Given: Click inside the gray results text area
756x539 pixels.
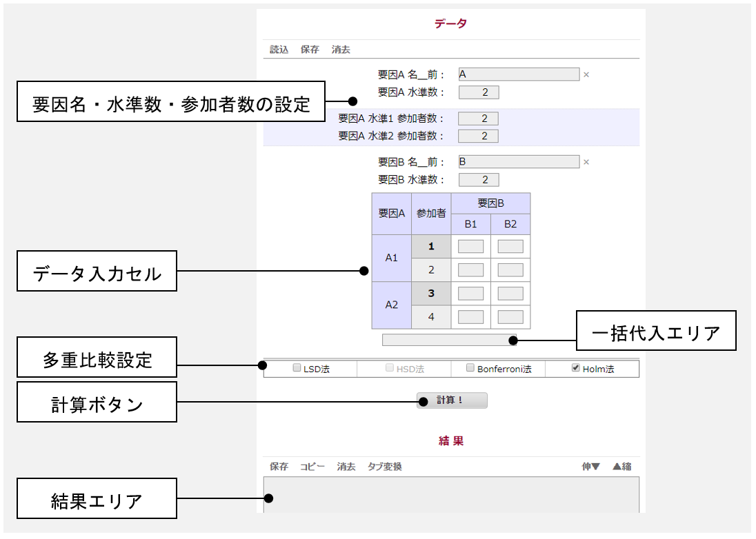Looking at the screenshot, I should (451, 495).
